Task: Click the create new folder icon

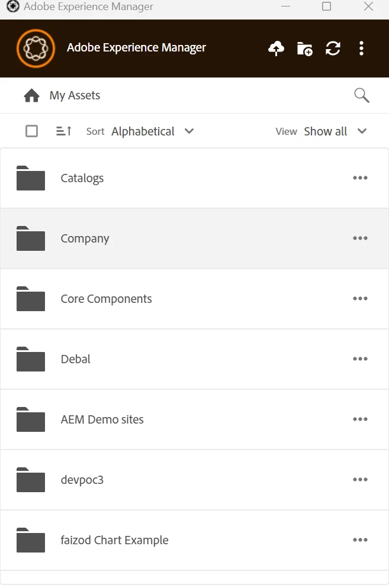Action: (304, 49)
